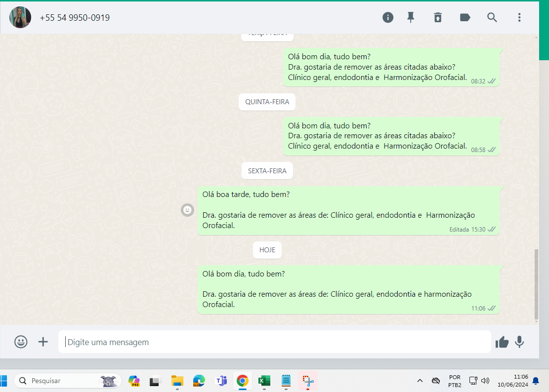
Task: Record a voice message with the microphone
Action: click(519, 342)
